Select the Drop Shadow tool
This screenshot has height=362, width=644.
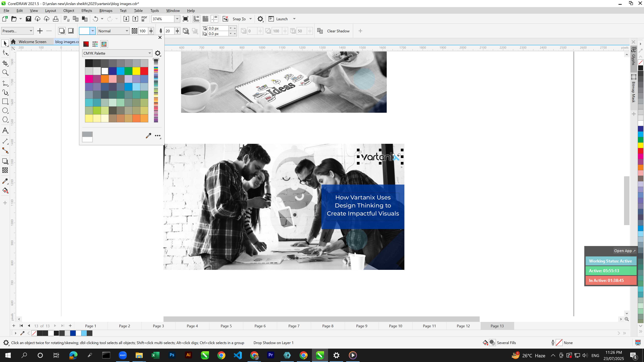(5, 161)
